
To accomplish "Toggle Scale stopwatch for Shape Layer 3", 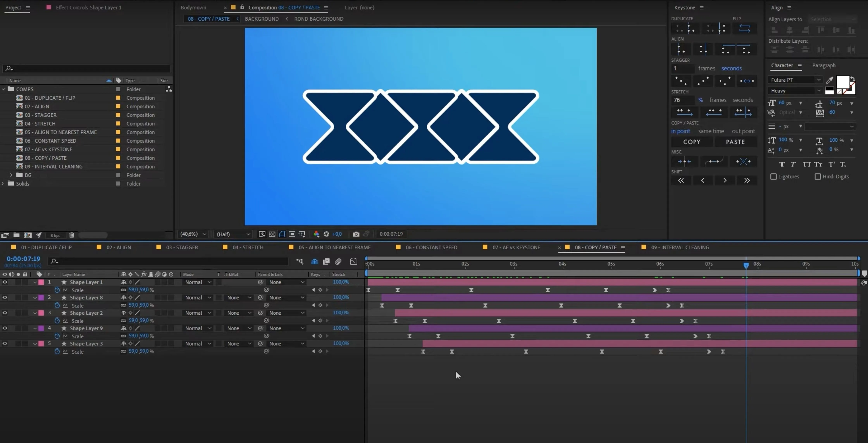I will (x=57, y=351).
